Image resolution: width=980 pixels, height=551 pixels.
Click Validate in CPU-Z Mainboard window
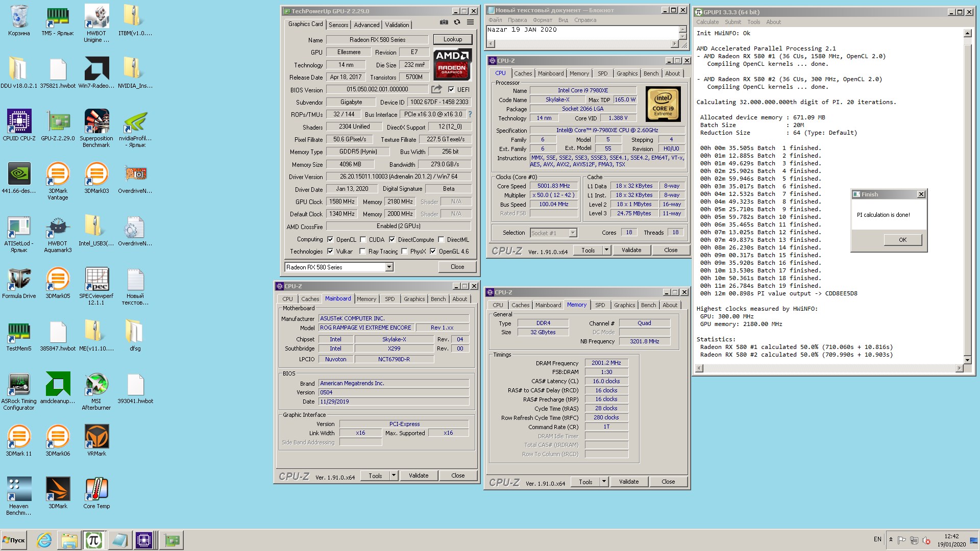click(x=419, y=475)
